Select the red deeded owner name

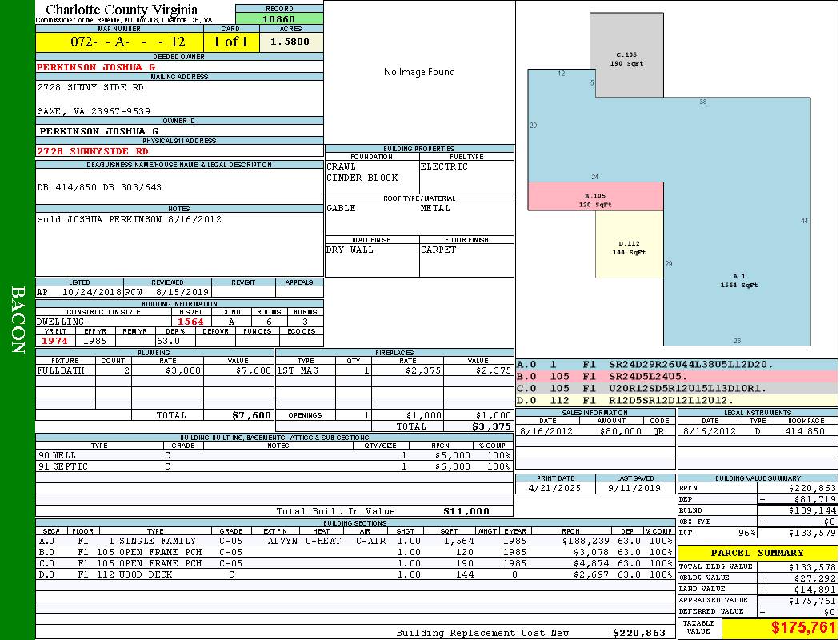pyautogui.click(x=96, y=67)
